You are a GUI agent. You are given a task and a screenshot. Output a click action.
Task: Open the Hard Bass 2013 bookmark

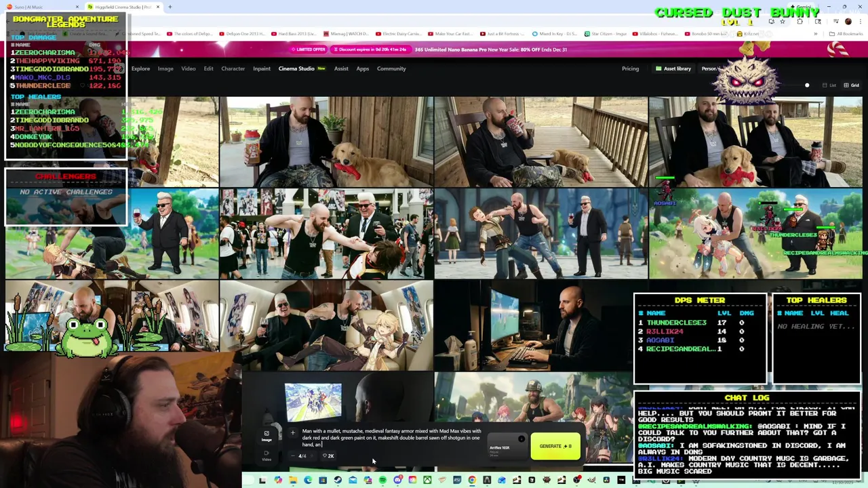coord(294,34)
